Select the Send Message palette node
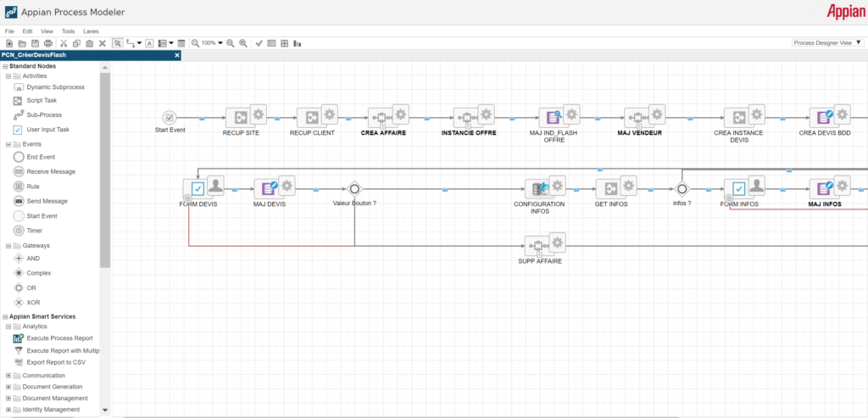Viewport: 868px width, 418px height. pos(40,201)
